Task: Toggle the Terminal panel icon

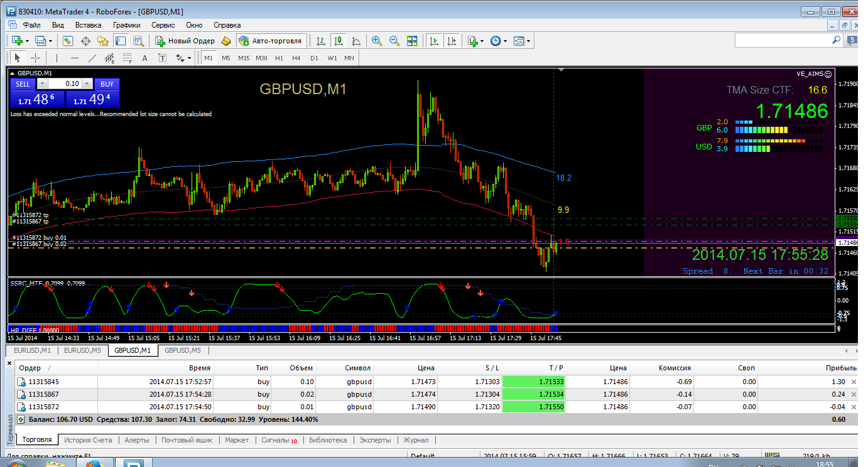Action: 121,41
